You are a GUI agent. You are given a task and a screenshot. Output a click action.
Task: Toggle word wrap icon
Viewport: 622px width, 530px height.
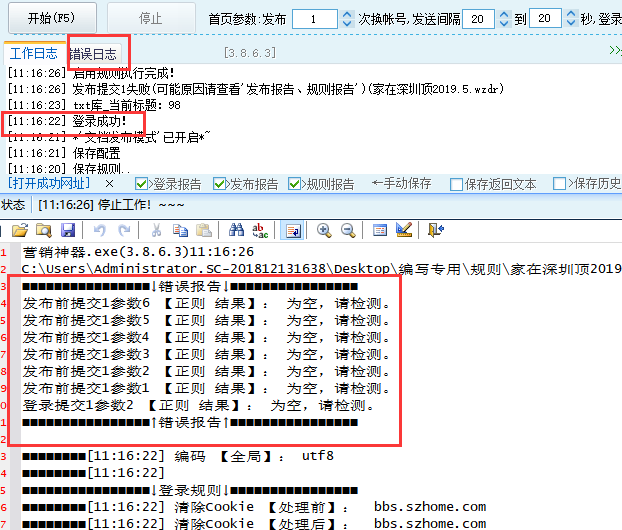(292, 230)
